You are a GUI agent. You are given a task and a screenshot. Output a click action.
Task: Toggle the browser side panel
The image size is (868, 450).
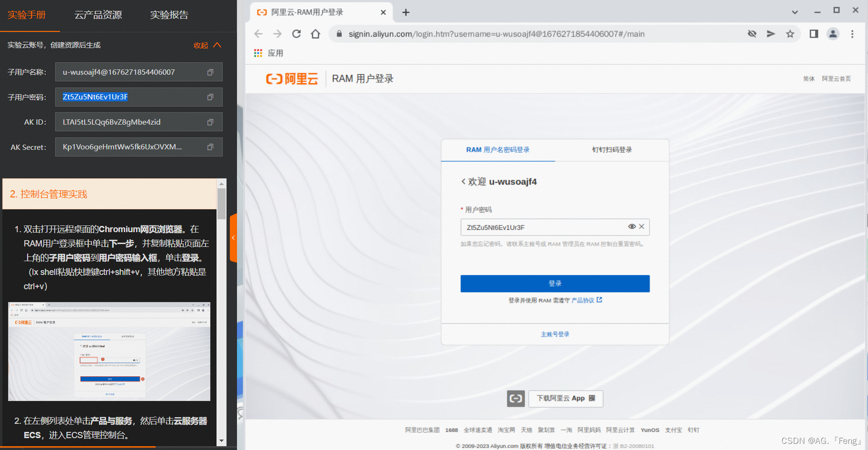click(x=814, y=34)
